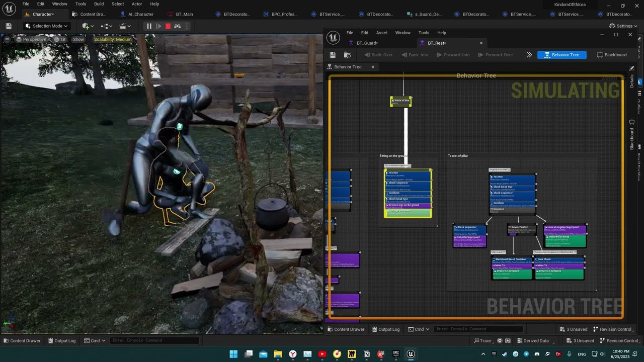Expand the toolbar overflow chevrons
The width and height of the screenshot is (644, 362).
(529, 55)
